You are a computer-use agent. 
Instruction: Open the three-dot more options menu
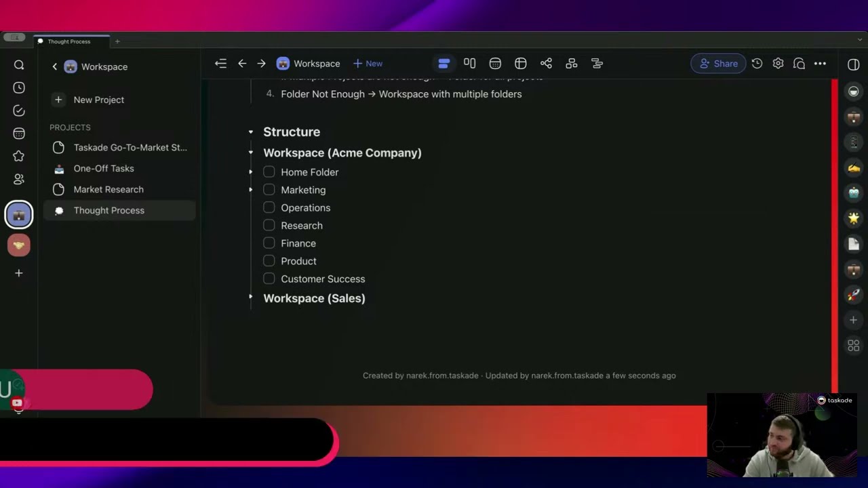click(820, 63)
